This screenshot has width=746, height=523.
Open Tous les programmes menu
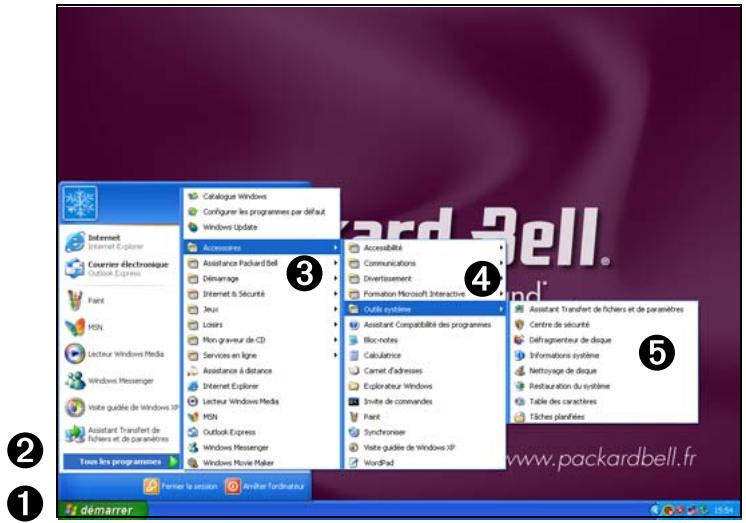pos(121,462)
